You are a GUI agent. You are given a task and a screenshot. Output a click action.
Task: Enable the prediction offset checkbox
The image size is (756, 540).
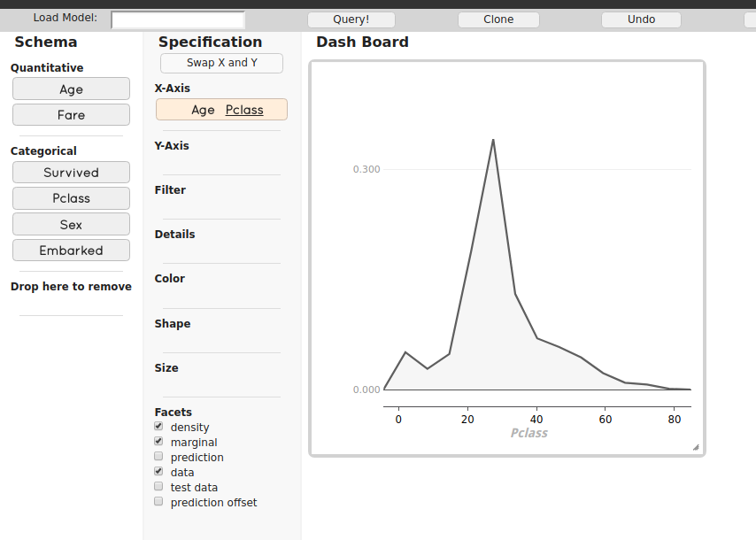158,501
